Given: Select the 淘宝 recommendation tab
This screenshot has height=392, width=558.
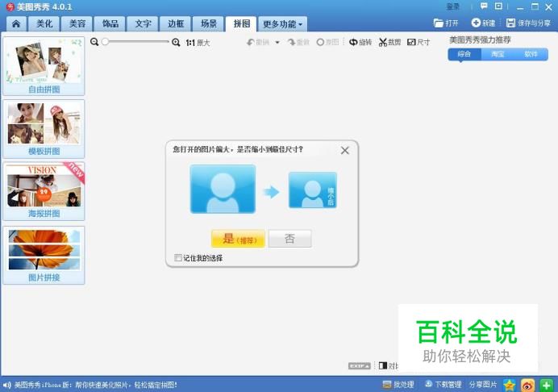Looking at the screenshot, I should 498,54.
